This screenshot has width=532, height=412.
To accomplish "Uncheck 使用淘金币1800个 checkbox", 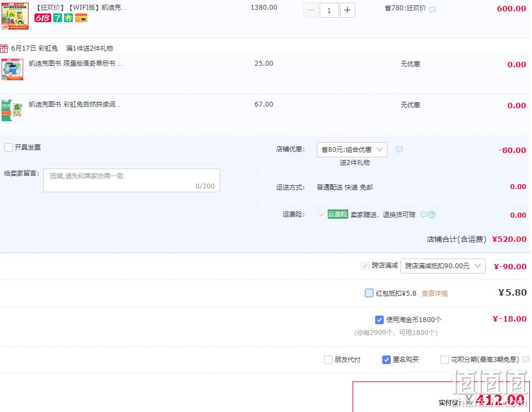I will 379,319.
